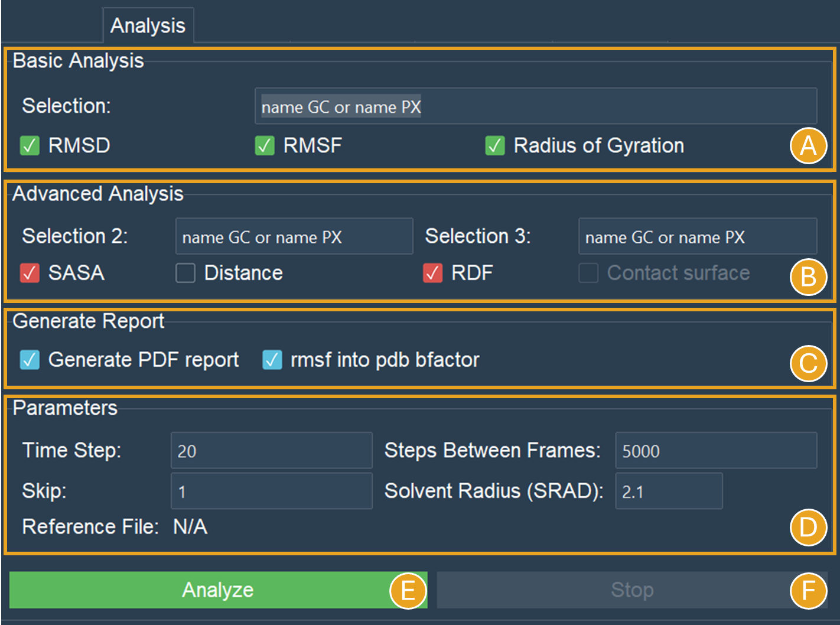Click the Basic Analysis Selection input field

pos(535,106)
